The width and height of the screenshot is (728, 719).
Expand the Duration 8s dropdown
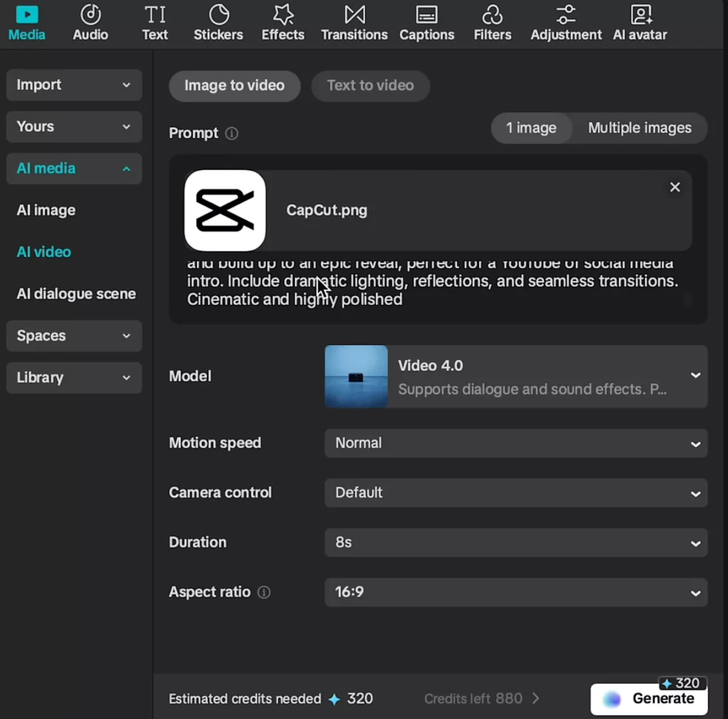[x=515, y=543]
